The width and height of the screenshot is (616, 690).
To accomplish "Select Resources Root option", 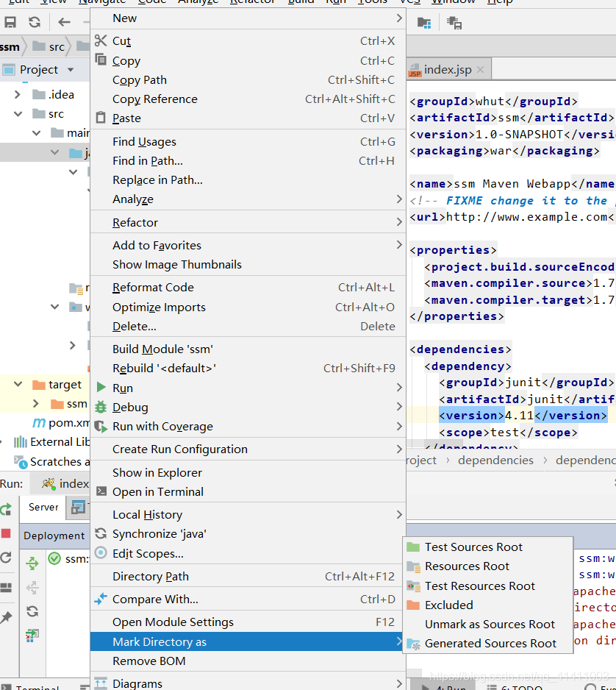I will (x=488, y=566).
